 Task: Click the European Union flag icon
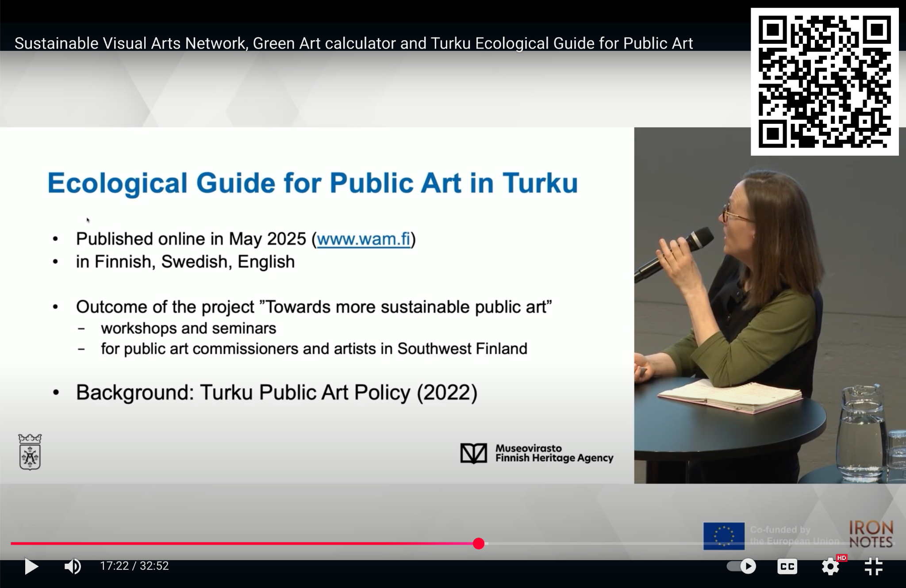click(724, 536)
